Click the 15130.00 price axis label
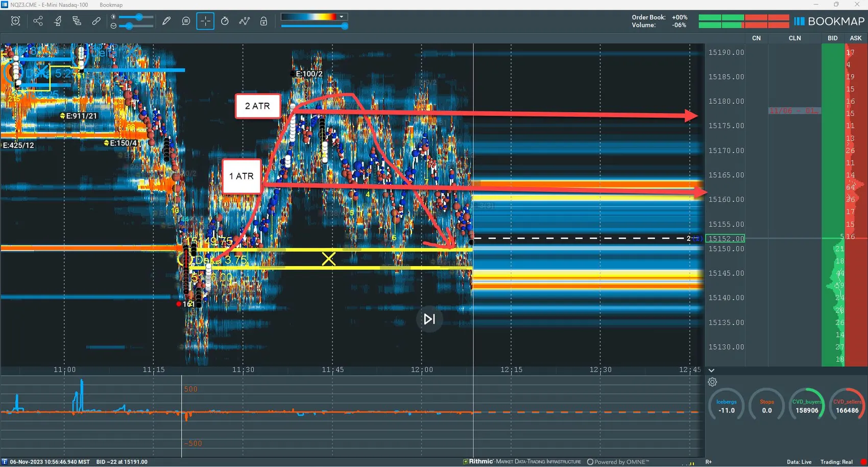This screenshot has width=868, height=467. tap(726, 347)
